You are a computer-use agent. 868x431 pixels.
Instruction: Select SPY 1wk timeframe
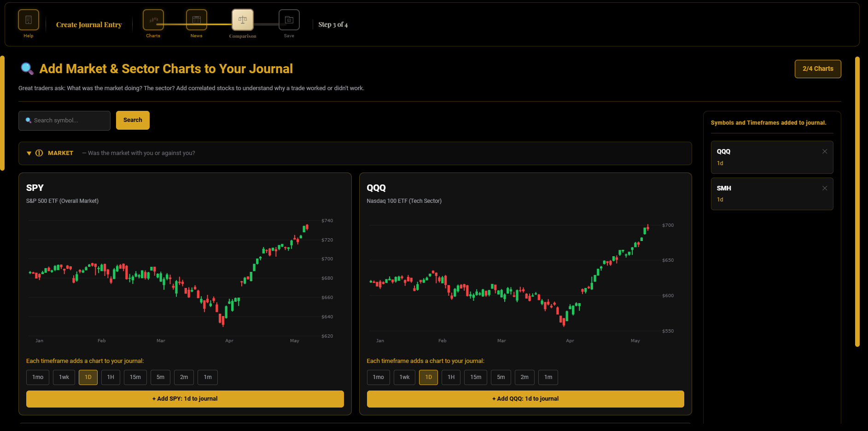[x=64, y=377]
